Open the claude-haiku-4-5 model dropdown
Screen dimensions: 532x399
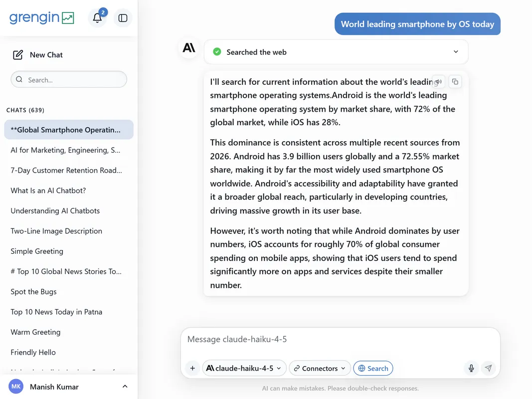coord(244,368)
